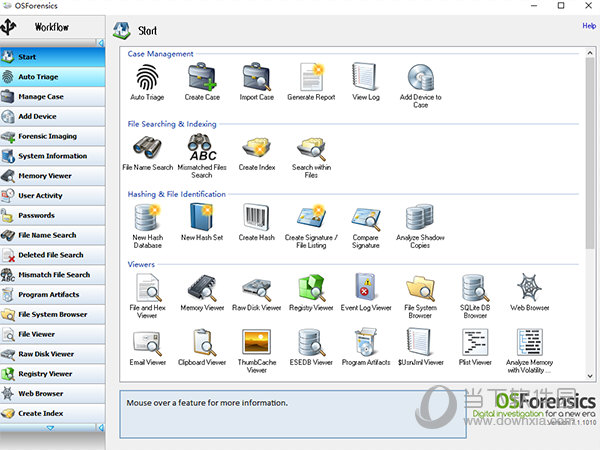Open Program Artifacts icon in Viewers
The height and width of the screenshot is (450, 600).
pos(366,342)
